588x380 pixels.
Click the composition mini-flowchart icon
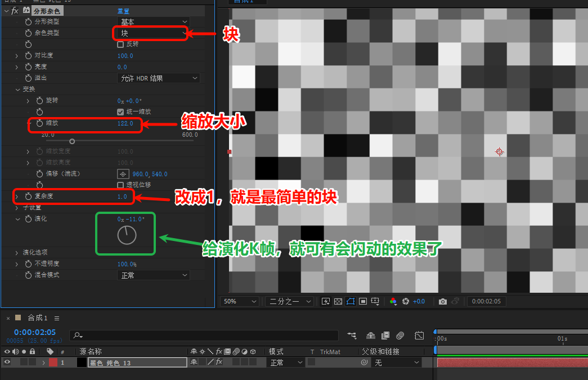coord(350,336)
